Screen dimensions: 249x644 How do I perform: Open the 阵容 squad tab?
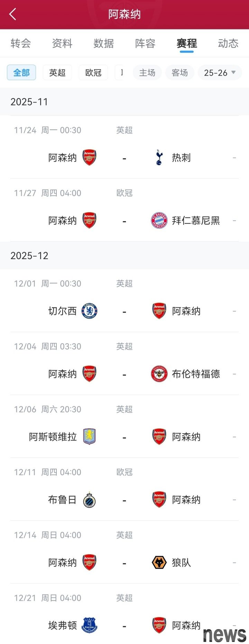click(x=145, y=44)
